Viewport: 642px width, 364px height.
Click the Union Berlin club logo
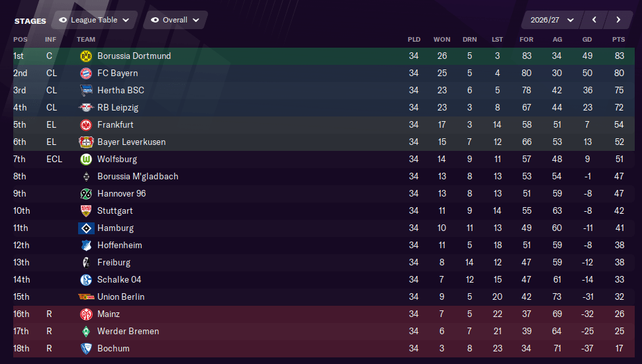click(x=86, y=297)
